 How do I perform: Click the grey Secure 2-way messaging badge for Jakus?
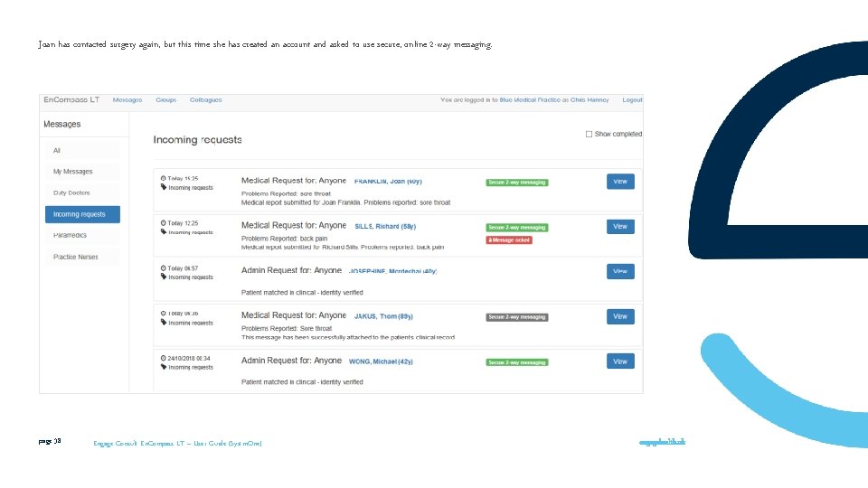click(517, 317)
